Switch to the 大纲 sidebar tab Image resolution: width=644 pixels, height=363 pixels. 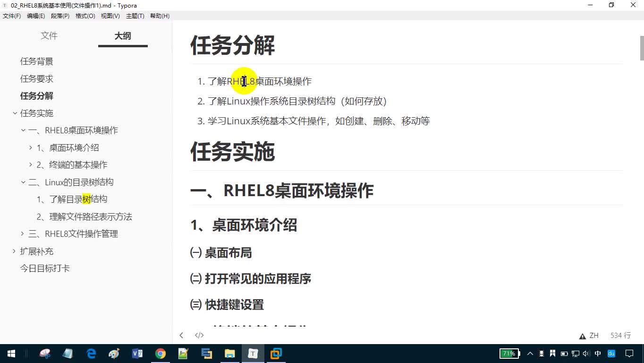pyautogui.click(x=123, y=36)
